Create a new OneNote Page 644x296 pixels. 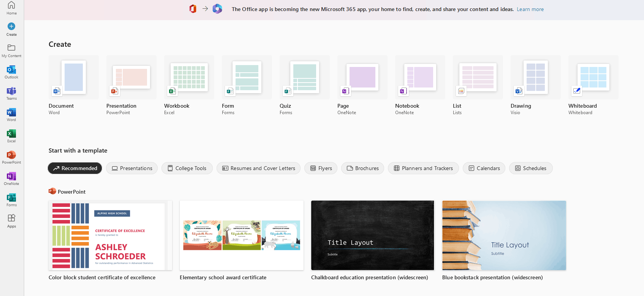[362, 85]
